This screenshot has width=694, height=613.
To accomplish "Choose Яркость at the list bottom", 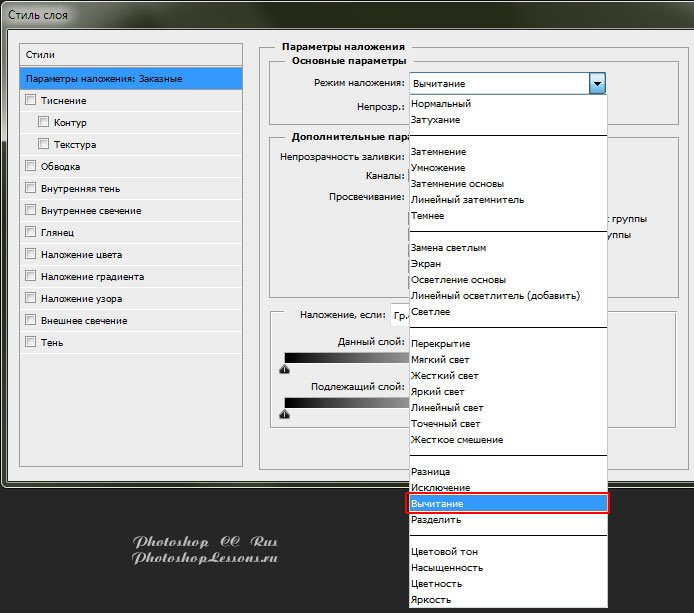I will click(x=431, y=600).
